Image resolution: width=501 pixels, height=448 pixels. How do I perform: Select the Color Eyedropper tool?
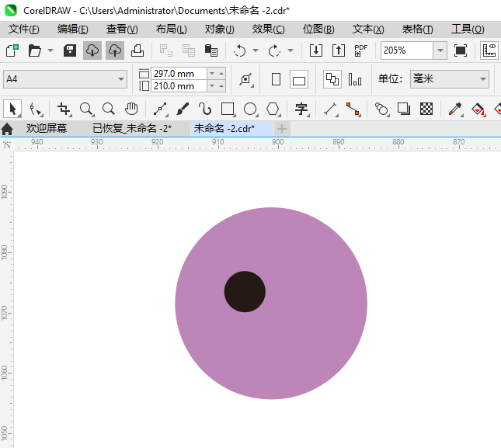[455, 109]
